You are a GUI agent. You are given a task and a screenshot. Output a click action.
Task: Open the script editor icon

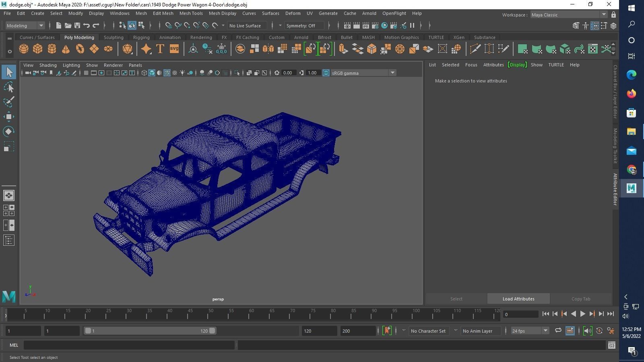click(612, 345)
